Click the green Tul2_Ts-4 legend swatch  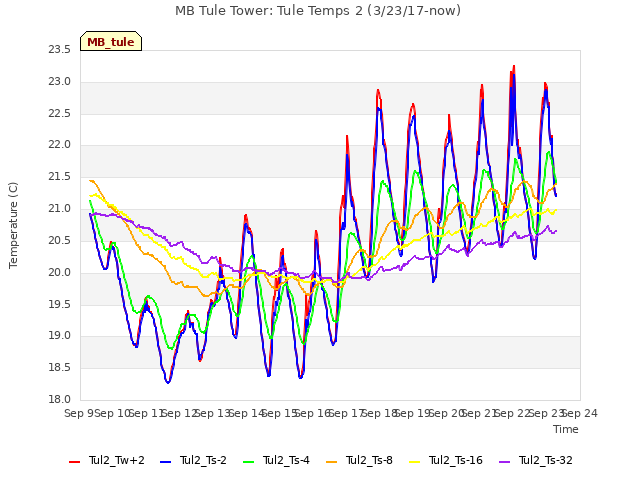(249, 462)
